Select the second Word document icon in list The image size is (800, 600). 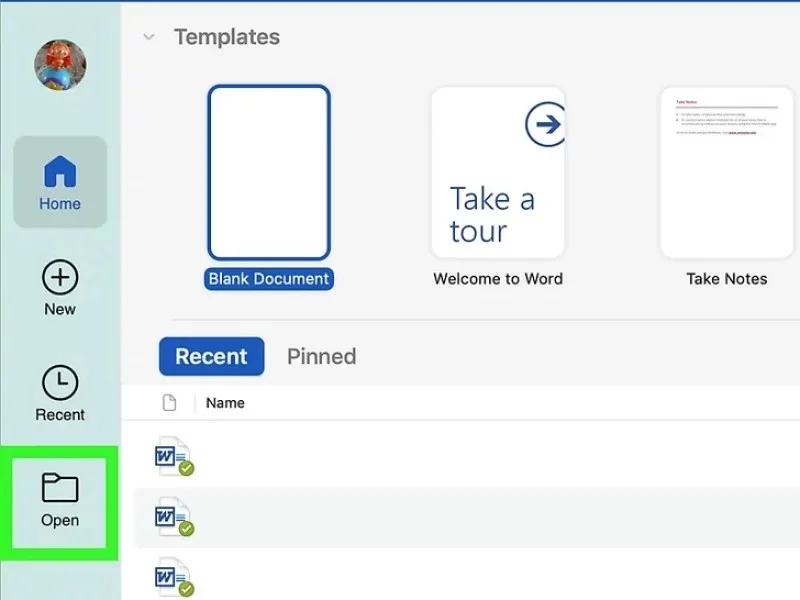tap(174, 516)
